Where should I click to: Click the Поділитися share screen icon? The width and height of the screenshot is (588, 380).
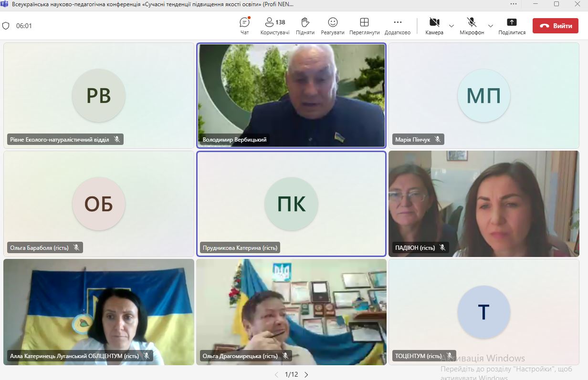tap(512, 22)
